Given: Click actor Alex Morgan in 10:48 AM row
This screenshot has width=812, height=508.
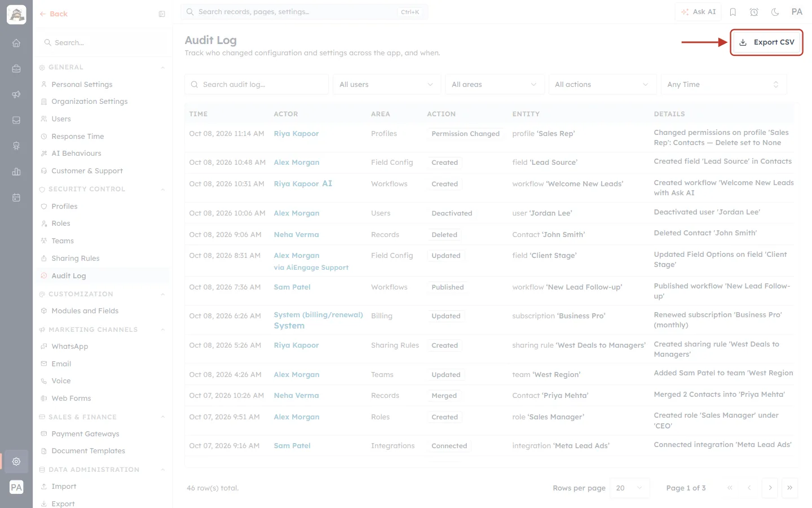Looking at the screenshot, I should pyautogui.click(x=297, y=163).
